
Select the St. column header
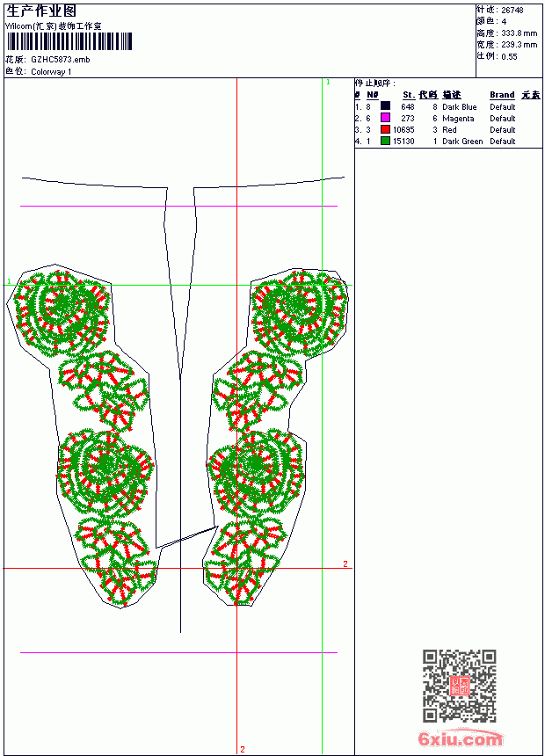click(409, 95)
